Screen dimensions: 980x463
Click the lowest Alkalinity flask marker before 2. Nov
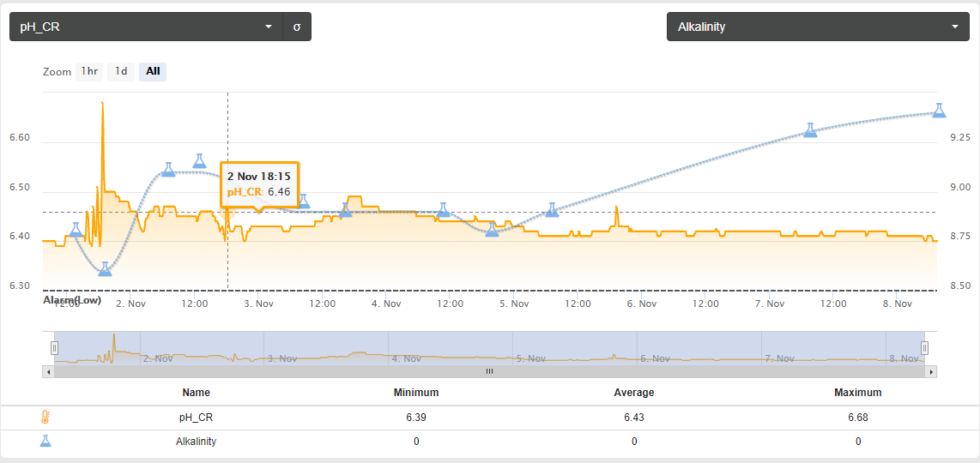pos(105,268)
